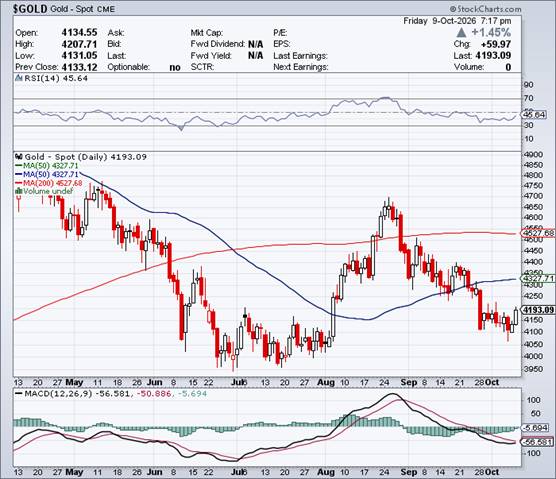Click the 4700 price axis label
Viewport: 556px width, 479px height.
pos(533,196)
